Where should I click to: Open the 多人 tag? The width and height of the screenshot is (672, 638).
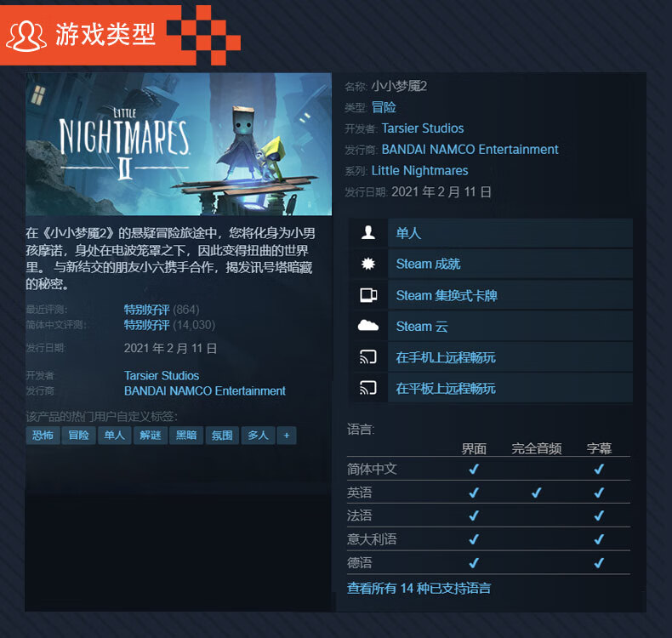click(x=258, y=436)
